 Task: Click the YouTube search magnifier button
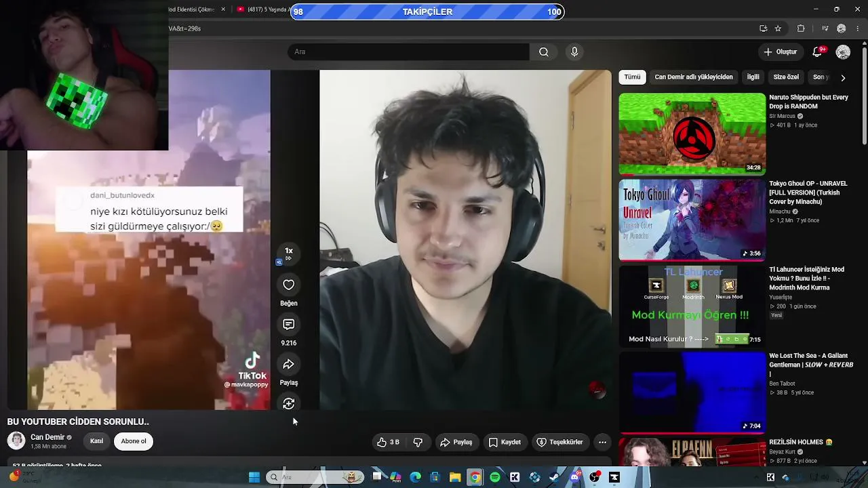click(x=544, y=52)
